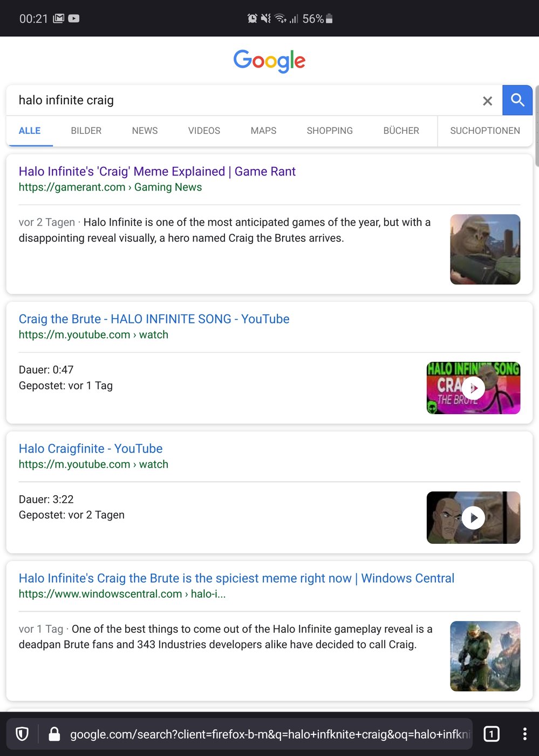Image resolution: width=539 pixels, height=756 pixels.
Task: Tap the clock showing 00:21
Action: point(33,19)
